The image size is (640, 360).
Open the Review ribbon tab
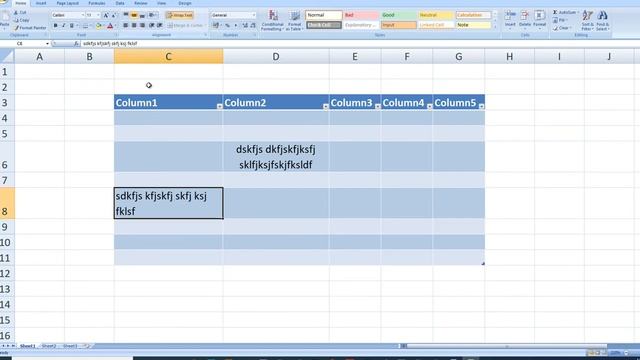[141, 3]
